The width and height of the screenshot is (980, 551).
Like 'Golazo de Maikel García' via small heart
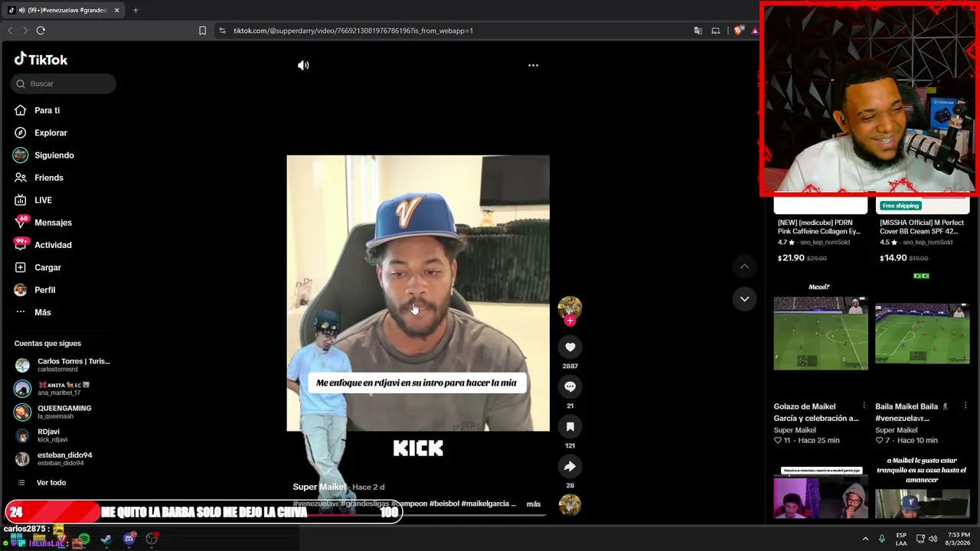778,441
